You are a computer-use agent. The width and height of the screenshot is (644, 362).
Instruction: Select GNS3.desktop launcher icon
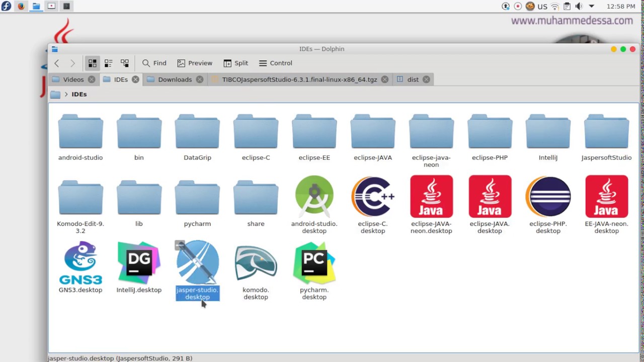(x=80, y=263)
